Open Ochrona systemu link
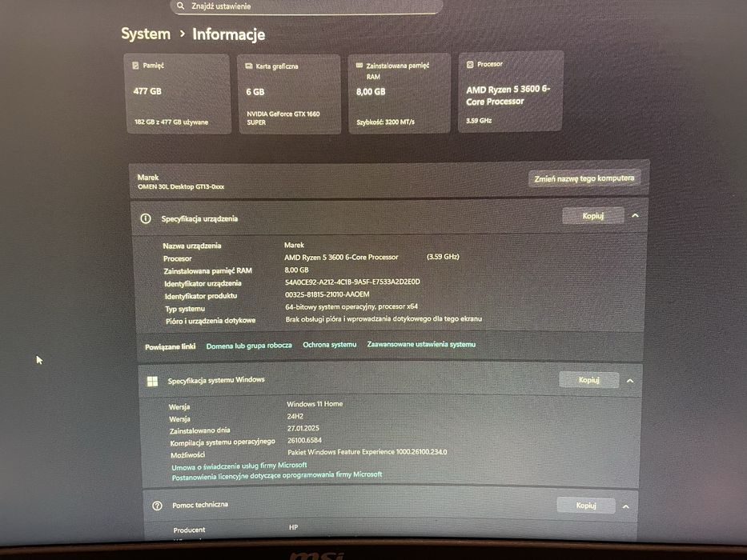 330,344
